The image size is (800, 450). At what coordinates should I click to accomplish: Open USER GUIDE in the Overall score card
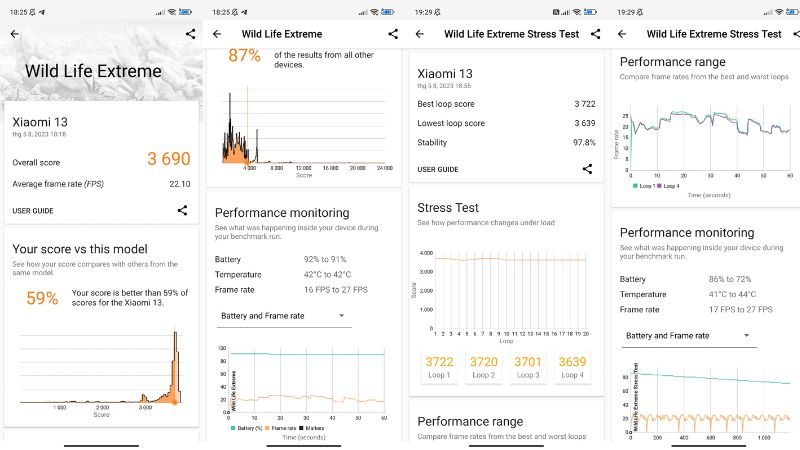click(x=33, y=211)
